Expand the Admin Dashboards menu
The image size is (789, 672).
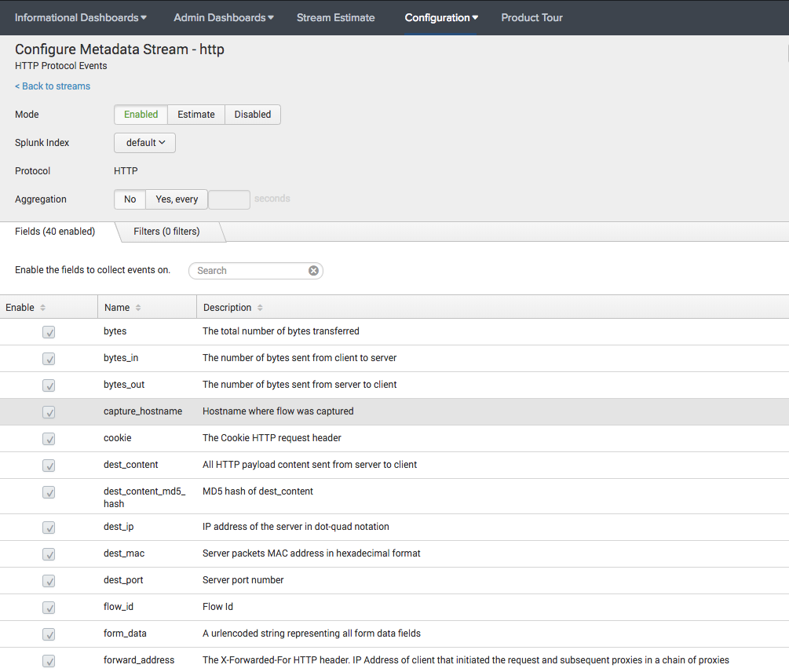click(223, 17)
